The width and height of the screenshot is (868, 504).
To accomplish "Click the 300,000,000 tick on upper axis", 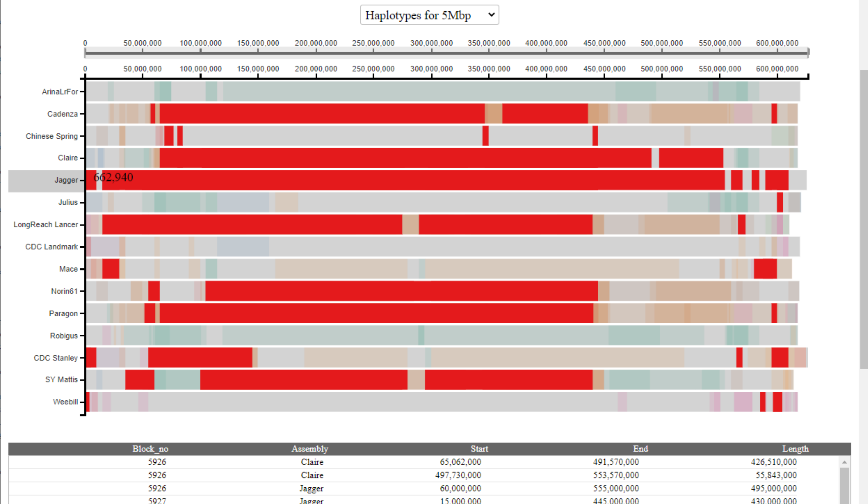I will [x=431, y=43].
